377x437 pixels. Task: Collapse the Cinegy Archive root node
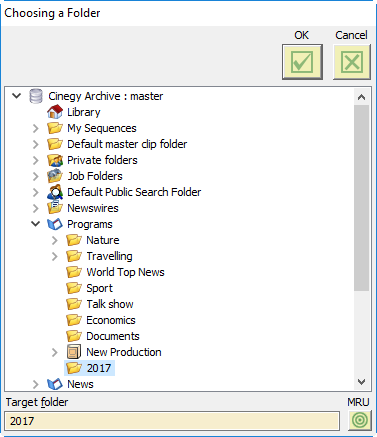(16, 96)
